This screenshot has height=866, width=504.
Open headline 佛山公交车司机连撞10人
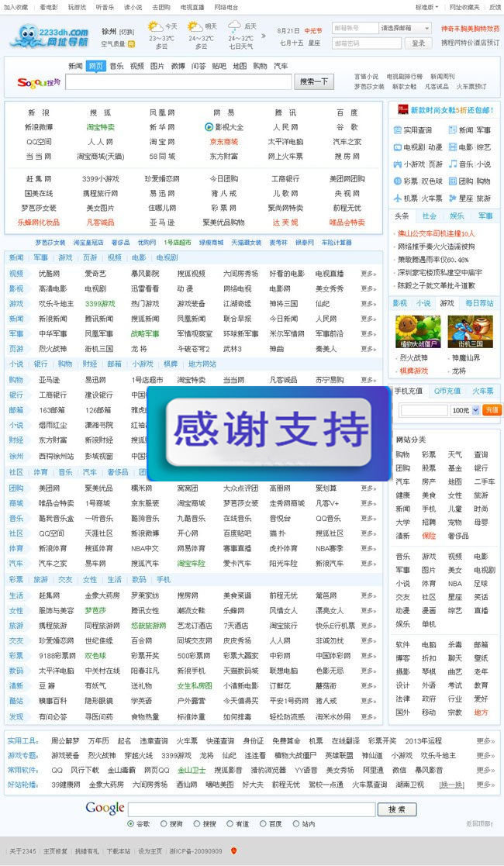[x=436, y=233]
